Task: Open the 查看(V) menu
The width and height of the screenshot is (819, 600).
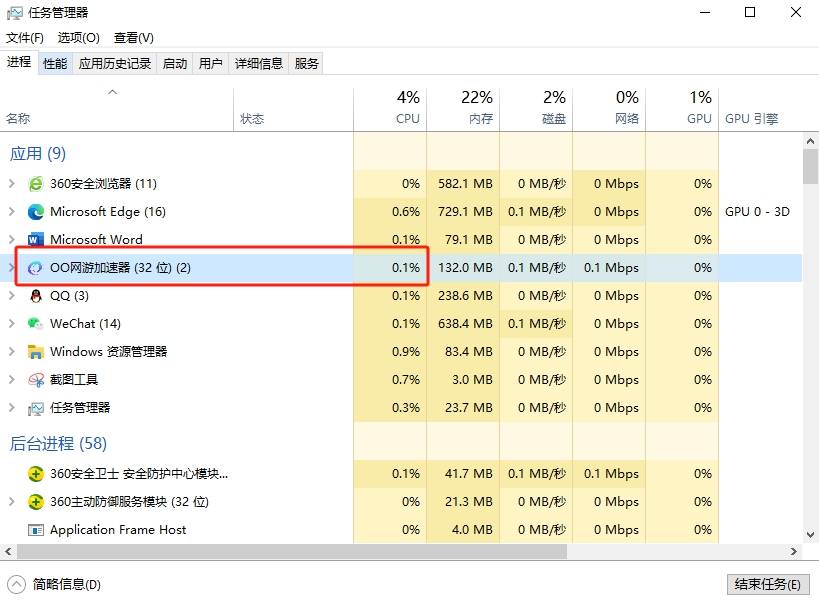Action: [134, 38]
